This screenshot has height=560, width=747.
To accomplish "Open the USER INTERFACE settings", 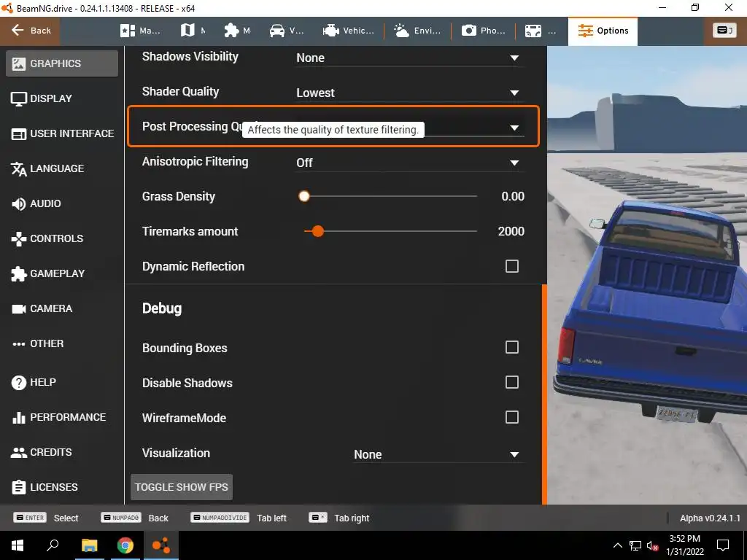I will point(62,134).
